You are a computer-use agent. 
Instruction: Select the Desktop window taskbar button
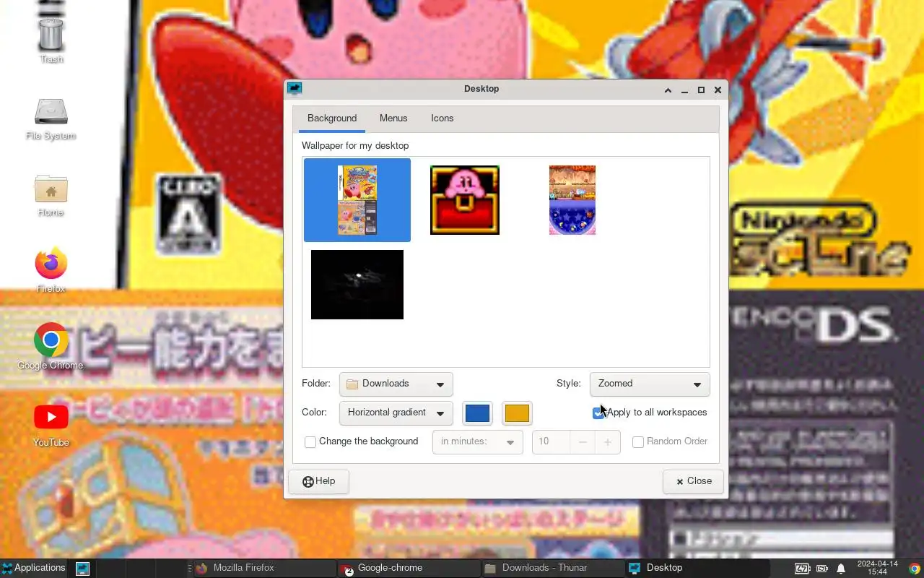697,568
